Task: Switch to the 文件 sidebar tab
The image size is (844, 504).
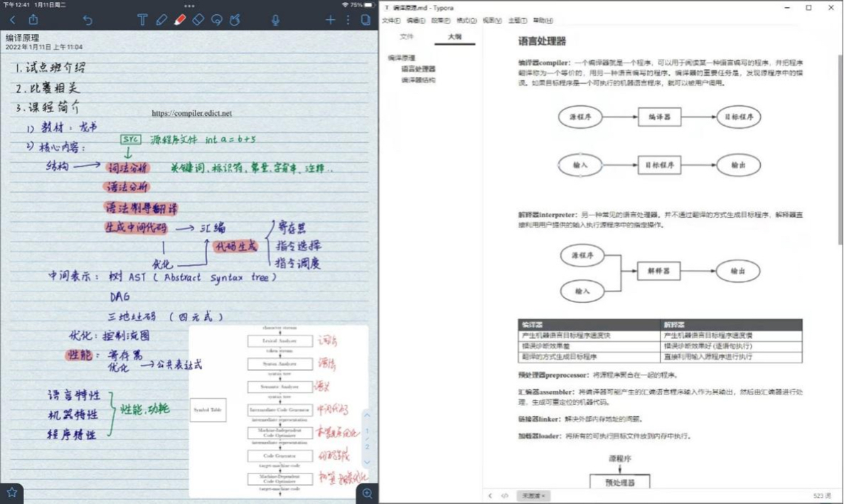Action: (407, 36)
